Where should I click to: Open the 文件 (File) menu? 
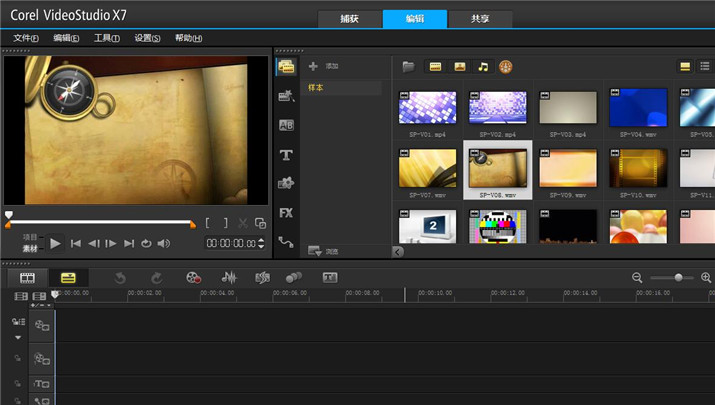25,38
